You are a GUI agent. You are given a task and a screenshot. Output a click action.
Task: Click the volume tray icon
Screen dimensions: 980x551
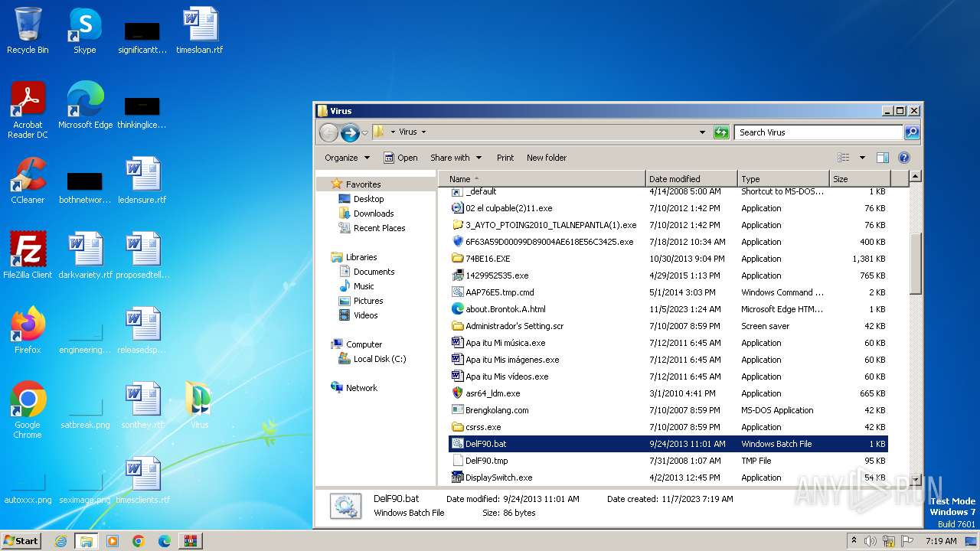click(x=870, y=541)
